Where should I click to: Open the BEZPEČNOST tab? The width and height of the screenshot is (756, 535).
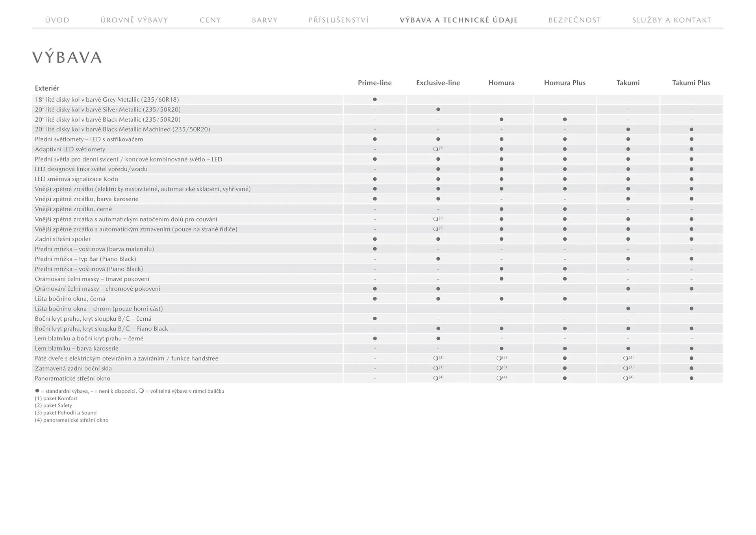574,20
